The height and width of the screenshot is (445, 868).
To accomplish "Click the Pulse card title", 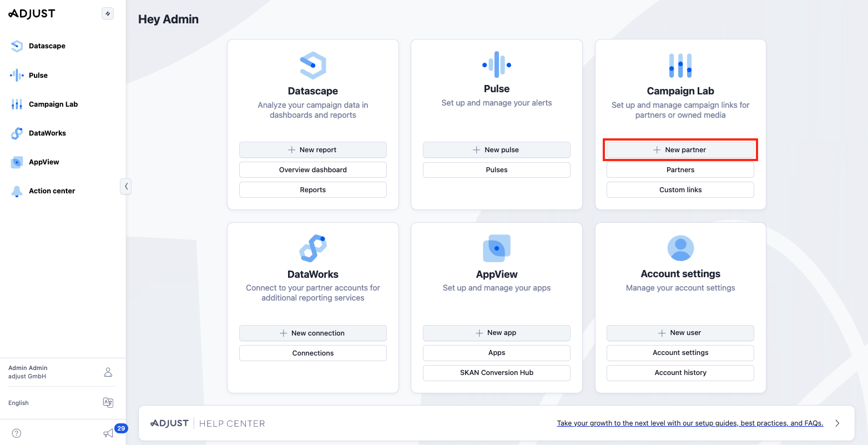I will 497,89.
